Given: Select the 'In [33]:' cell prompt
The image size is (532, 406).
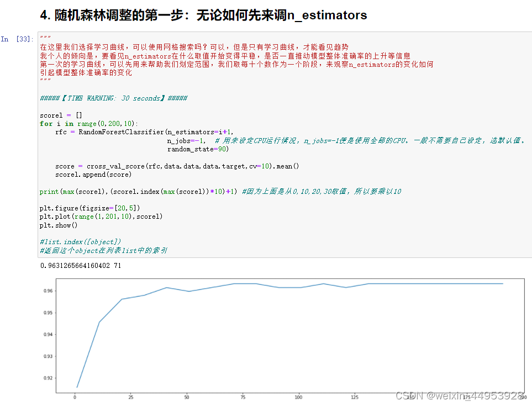Looking at the screenshot, I should tap(17, 39).
